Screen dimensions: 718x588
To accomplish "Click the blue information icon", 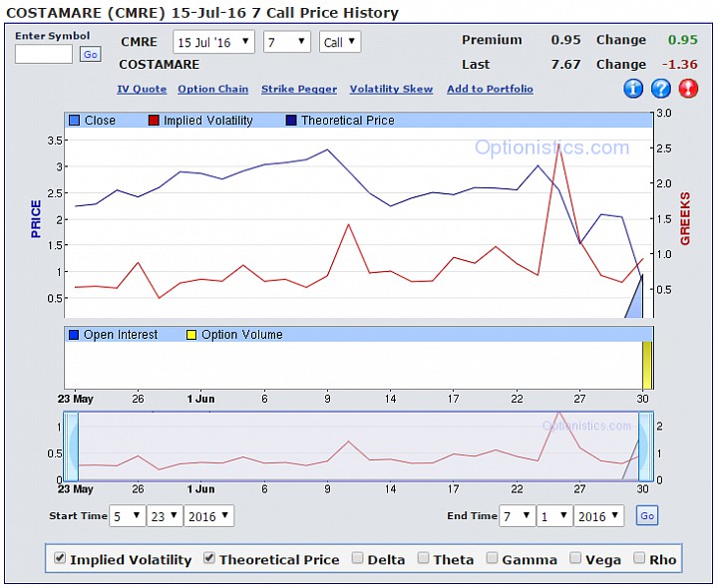I will 633,89.
